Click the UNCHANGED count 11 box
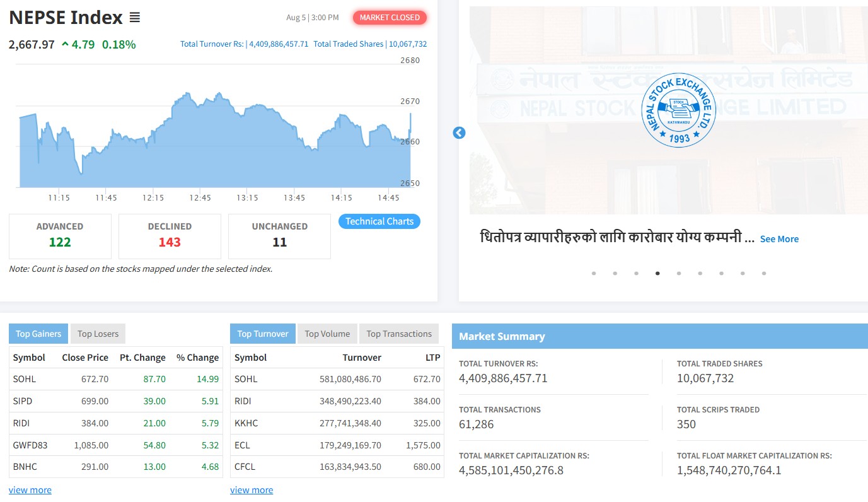 point(279,236)
